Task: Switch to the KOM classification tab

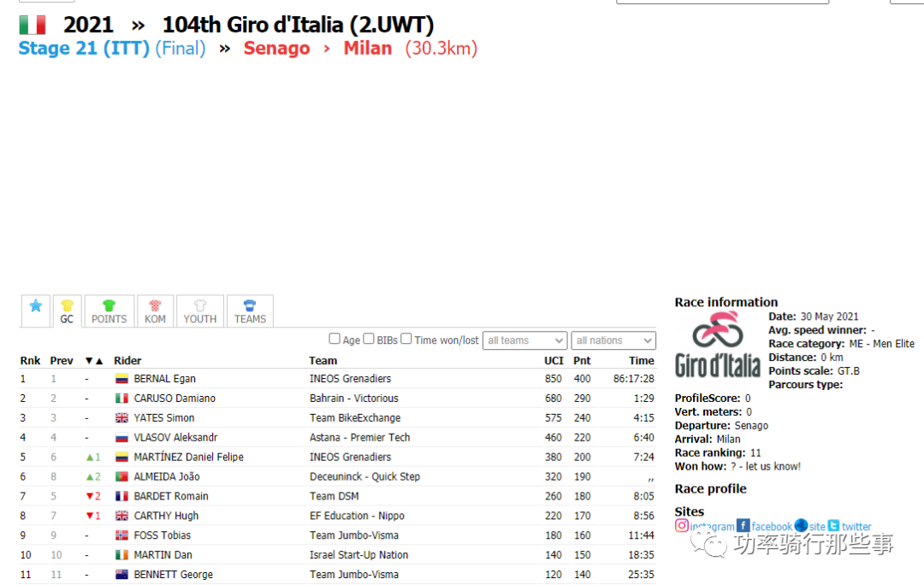Action: click(x=155, y=310)
